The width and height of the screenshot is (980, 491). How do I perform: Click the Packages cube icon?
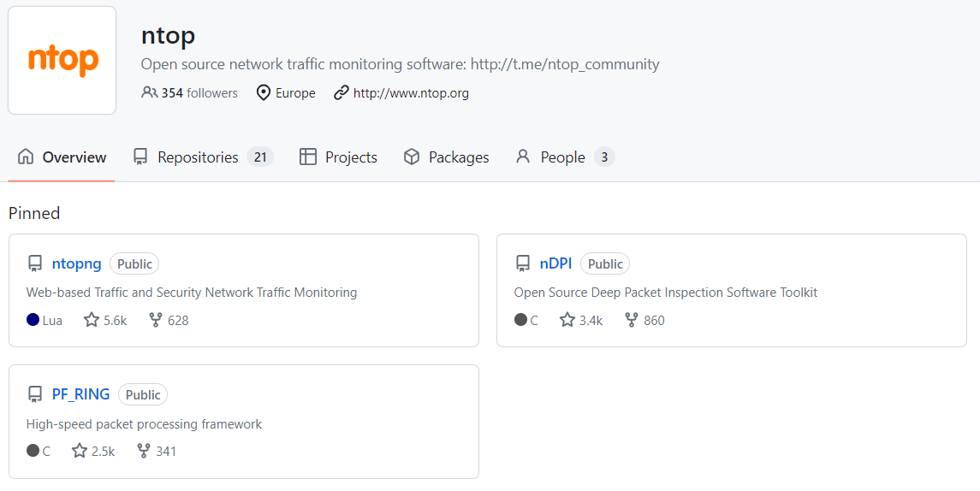[x=411, y=157]
